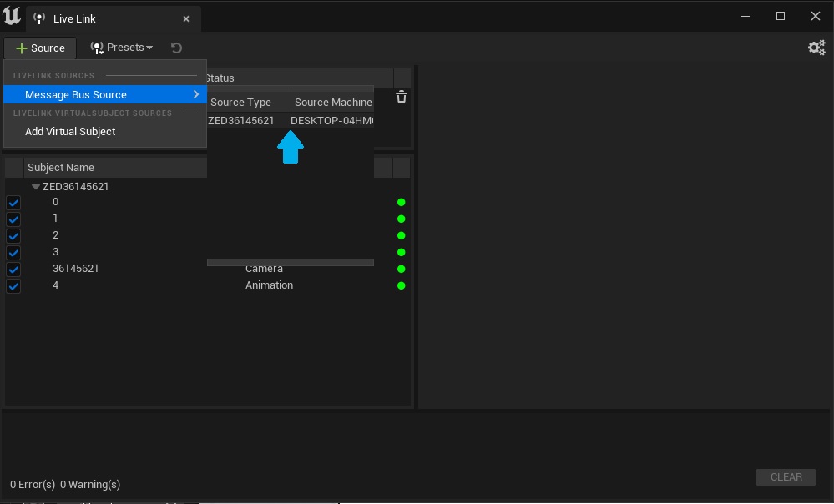Click the 0 Warning(s) status text
Screen dimensions: 834x504
(90, 484)
